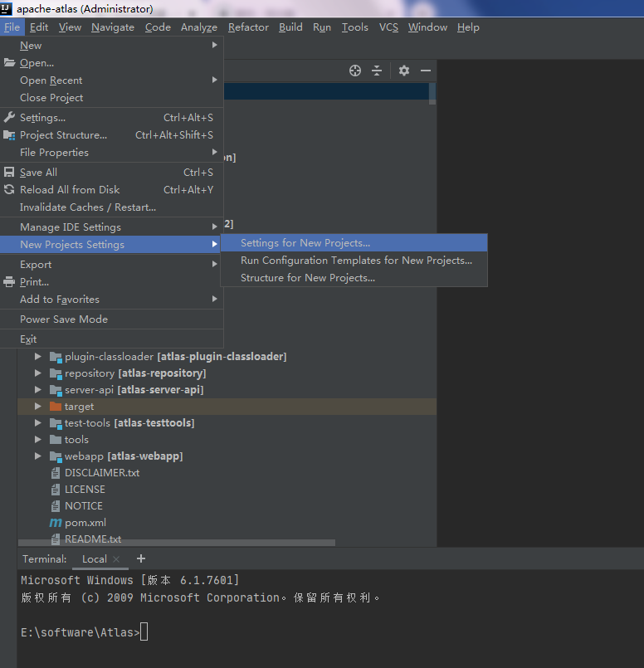Click the webapp module folder icon
644x668 pixels.
pyautogui.click(x=56, y=456)
